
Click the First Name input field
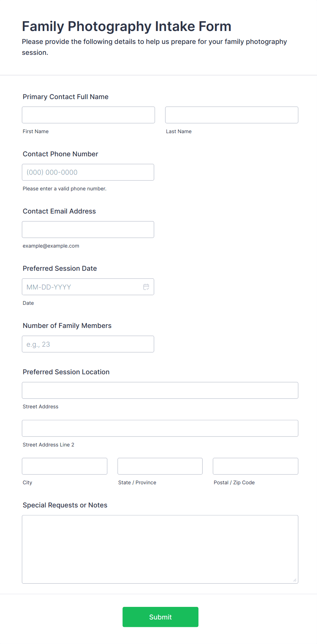point(88,115)
